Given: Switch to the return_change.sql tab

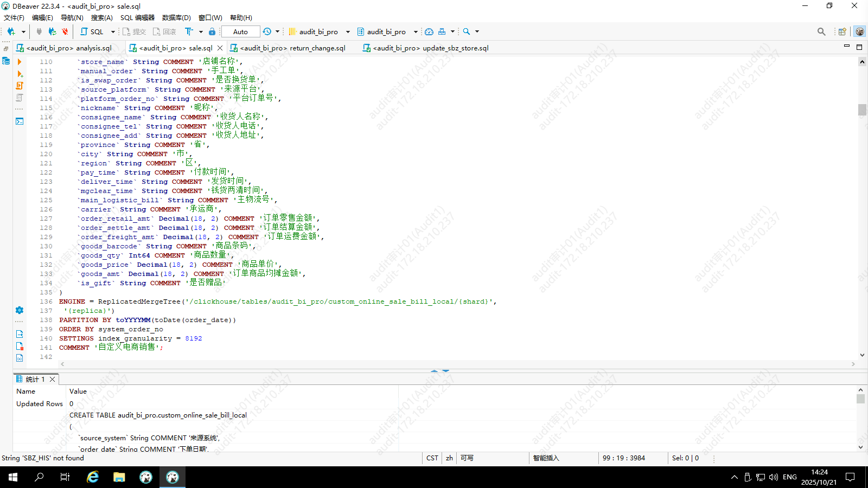Looking at the screenshot, I should click(292, 48).
